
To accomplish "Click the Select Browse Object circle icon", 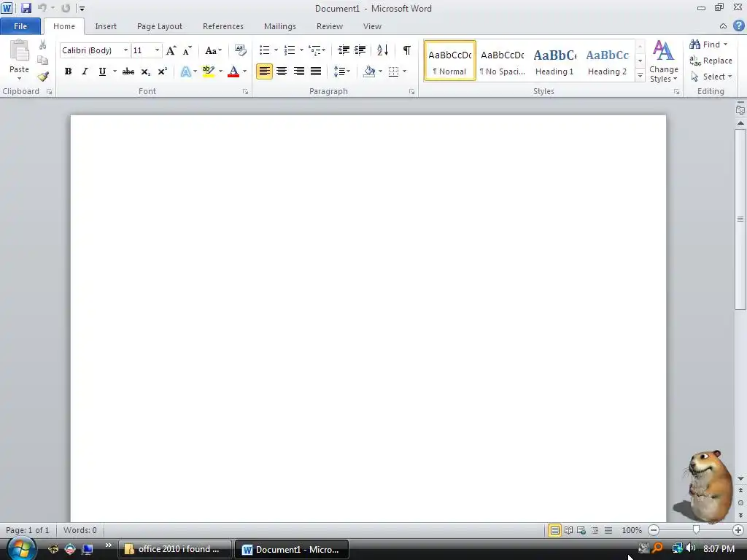I will pos(740,503).
